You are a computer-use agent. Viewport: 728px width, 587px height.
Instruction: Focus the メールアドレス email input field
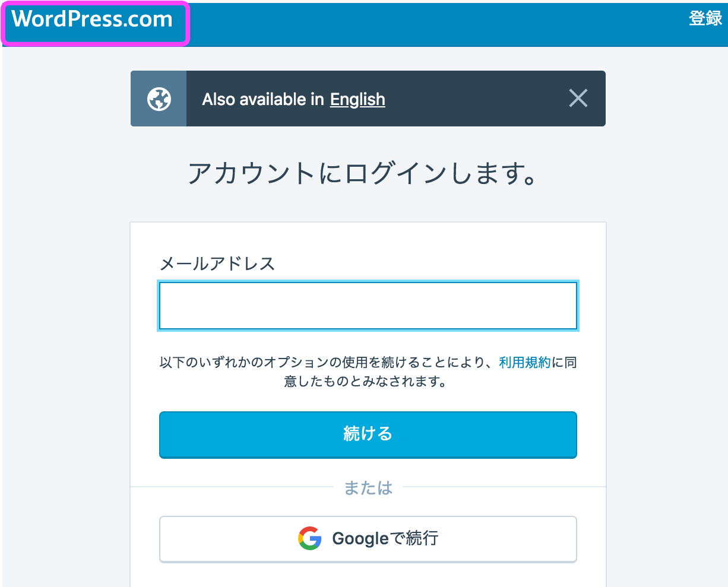[368, 306]
